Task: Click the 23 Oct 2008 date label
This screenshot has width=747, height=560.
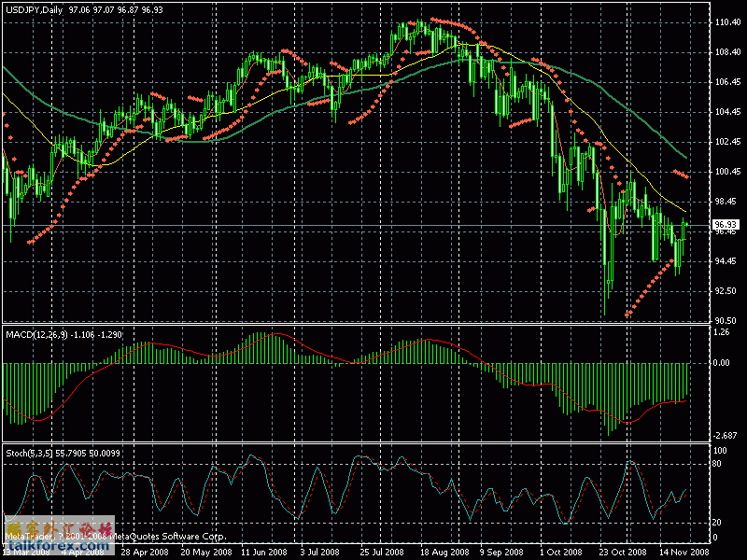Action: [x=623, y=553]
